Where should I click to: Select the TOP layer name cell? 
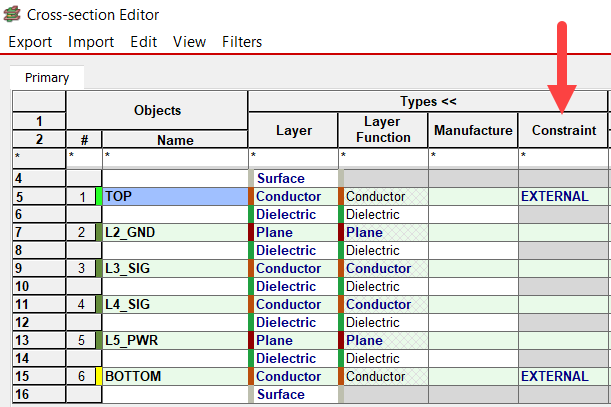pyautogui.click(x=175, y=197)
